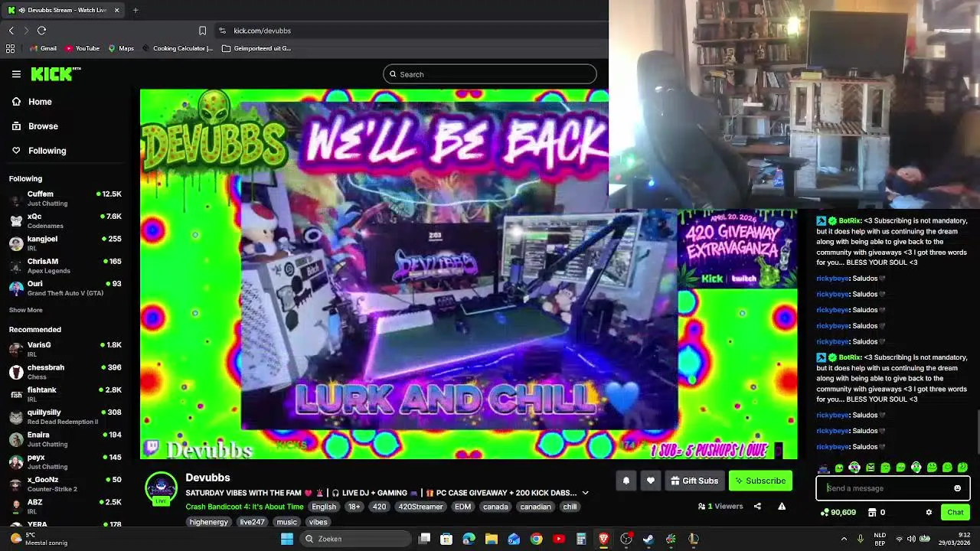Click the live247 tag
The image size is (980, 551).
pyautogui.click(x=252, y=522)
